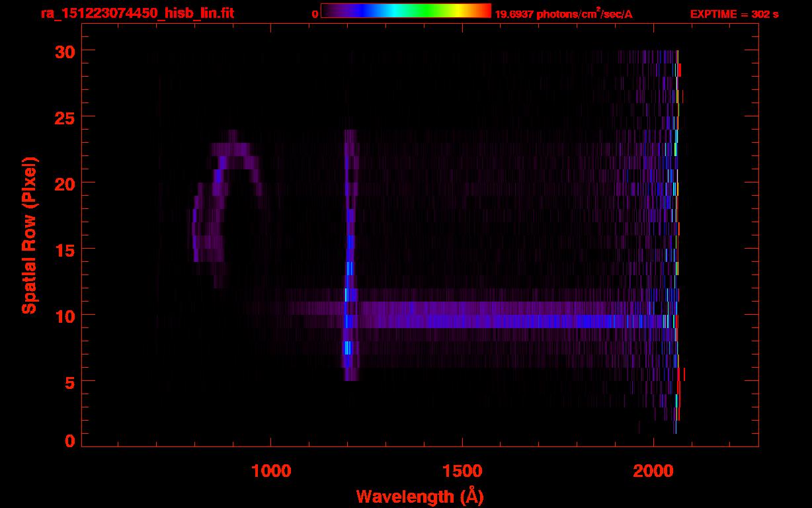Click the rainbow color scale bar
Image resolution: width=812 pixels, height=508 pixels.
[x=406, y=11]
